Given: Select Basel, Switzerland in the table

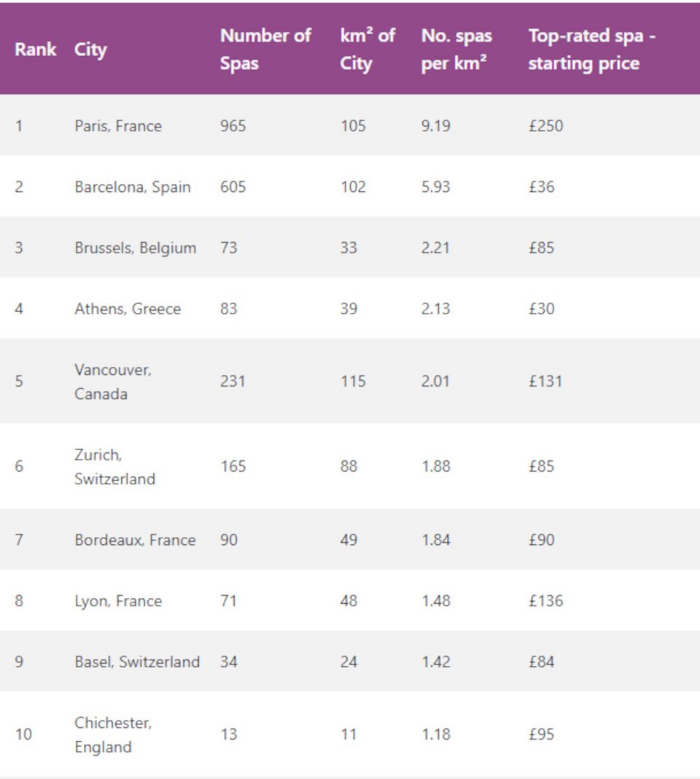Looking at the screenshot, I should coord(137,662).
